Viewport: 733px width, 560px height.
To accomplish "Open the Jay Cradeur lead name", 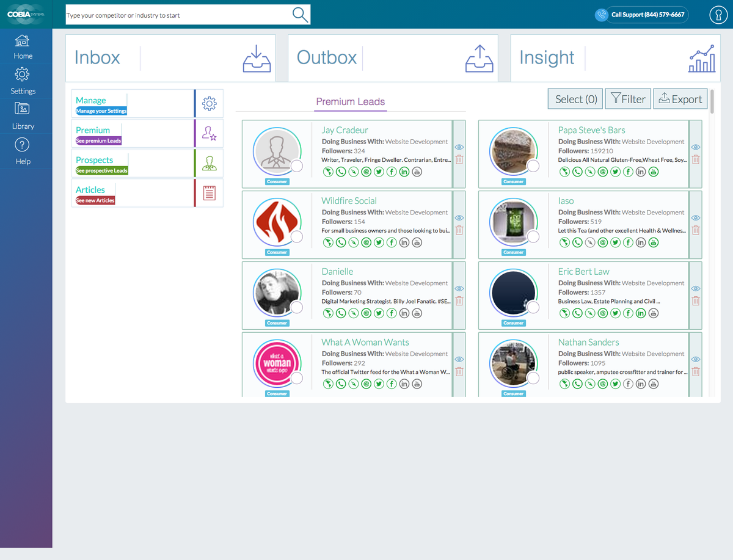I will coord(345,130).
